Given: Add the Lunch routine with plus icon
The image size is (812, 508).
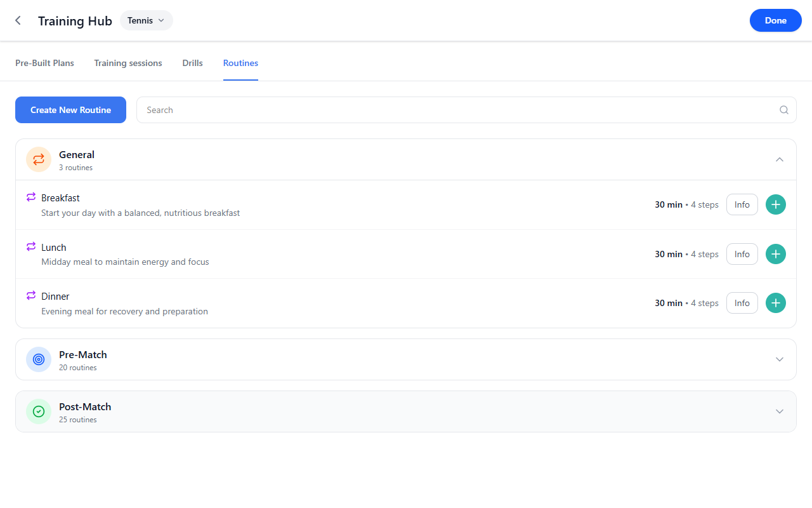Looking at the screenshot, I should pyautogui.click(x=776, y=254).
